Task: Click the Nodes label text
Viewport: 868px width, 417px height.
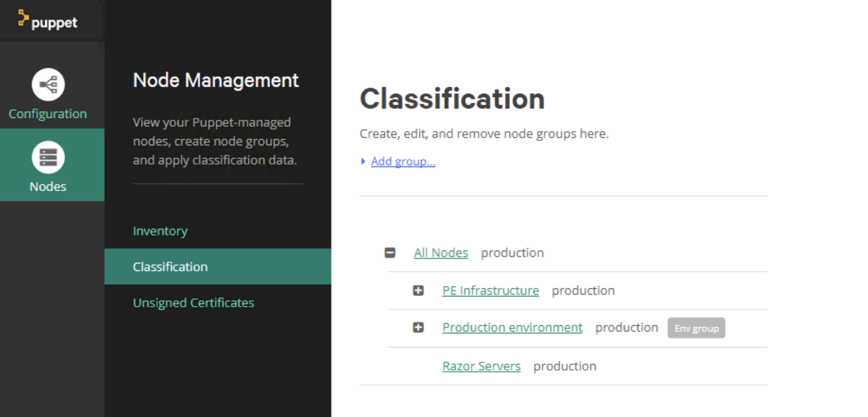Action: pyautogui.click(x=48, y=186)
